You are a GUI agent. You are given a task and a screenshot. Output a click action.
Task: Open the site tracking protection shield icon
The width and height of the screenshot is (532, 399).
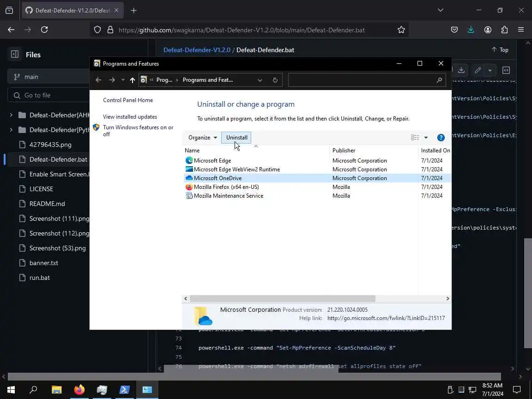tap(97, 30)
